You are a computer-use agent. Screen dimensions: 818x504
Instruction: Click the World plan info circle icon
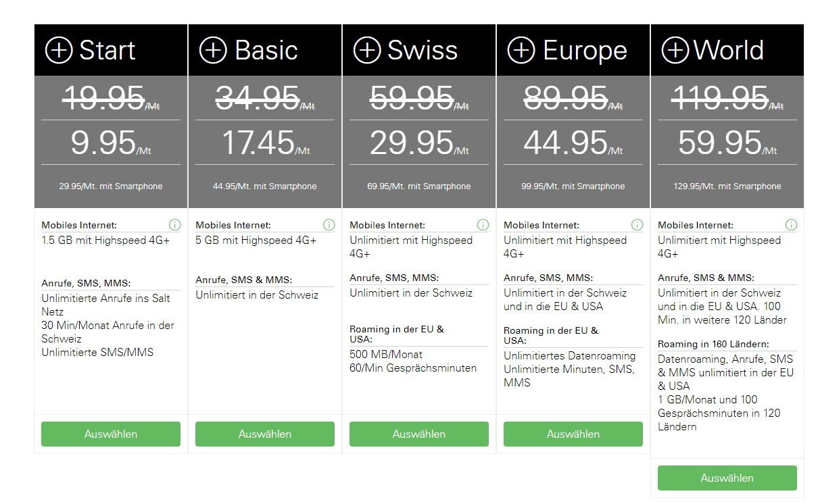[x=791, y=225]
